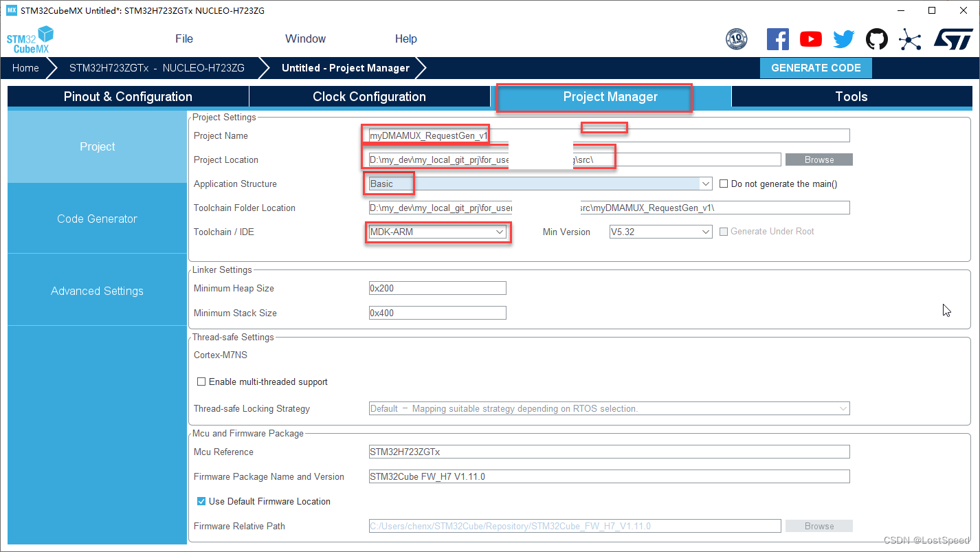
Task: Open the Advanced Settings side section
Action: 97,291
